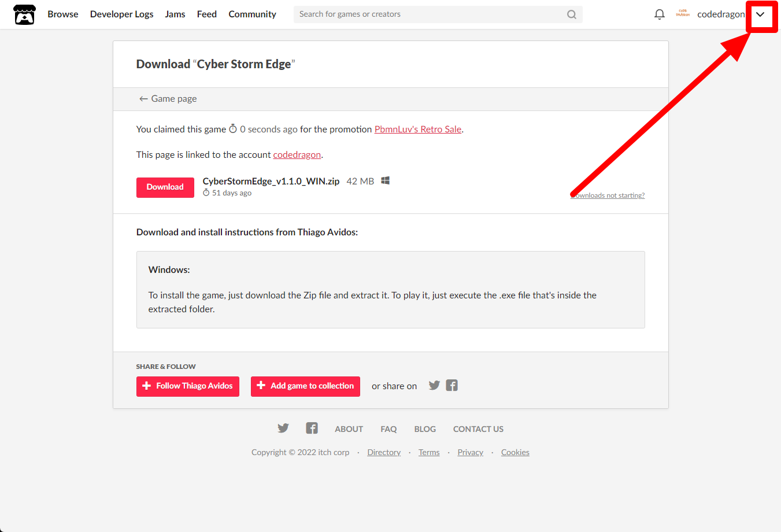The image size is (781, 532).
Task: Open the Cookies footer link
Action: pos(515,453)
